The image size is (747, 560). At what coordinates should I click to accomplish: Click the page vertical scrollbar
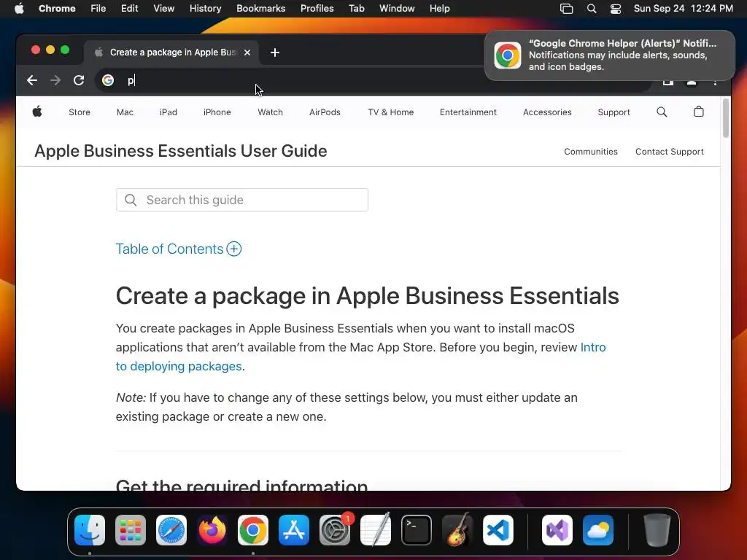[726, 118]
